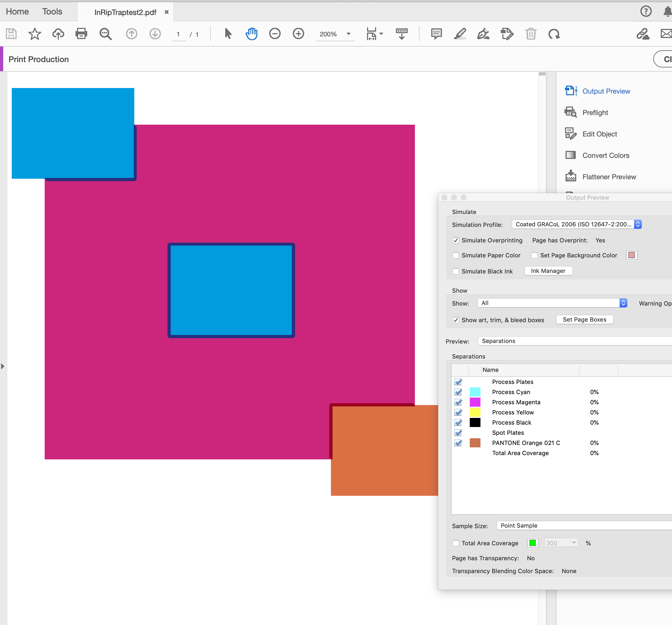The image size is (672, 625).
Task: Toggle Simulate Paper Color checkbox
Action: 456,255
